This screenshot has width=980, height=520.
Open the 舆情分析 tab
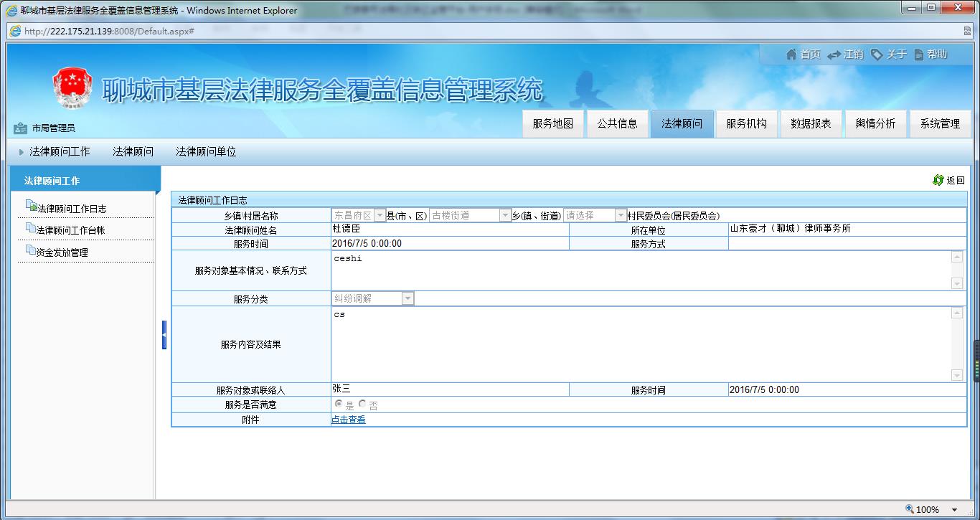pos(875,123)
